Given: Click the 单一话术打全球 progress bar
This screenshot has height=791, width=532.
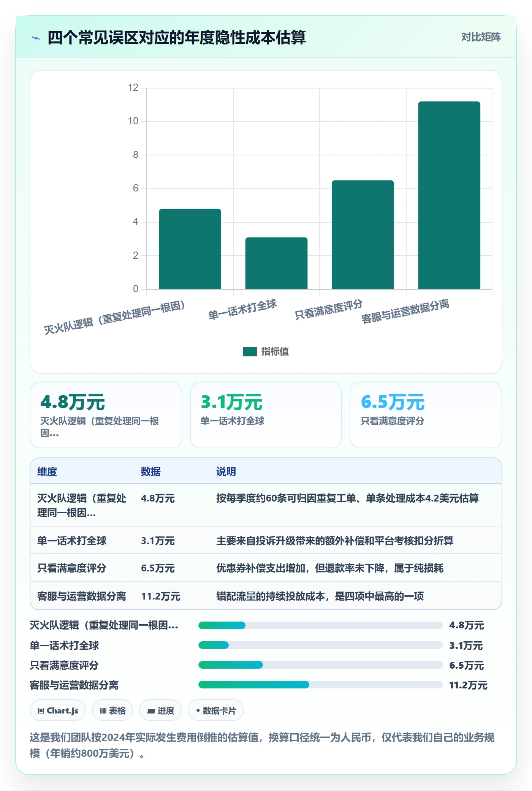Looking at the screenshot, I should pos(320,645).
